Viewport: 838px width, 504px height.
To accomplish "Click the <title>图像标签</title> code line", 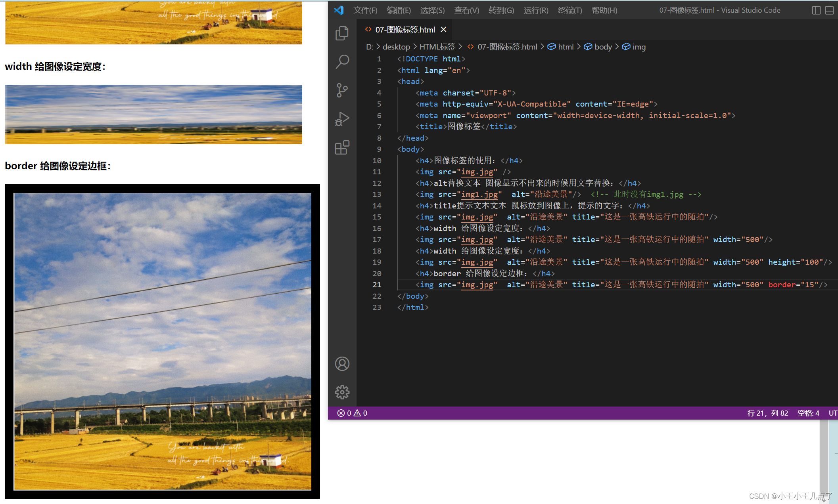I will click(x=466, y=126).
